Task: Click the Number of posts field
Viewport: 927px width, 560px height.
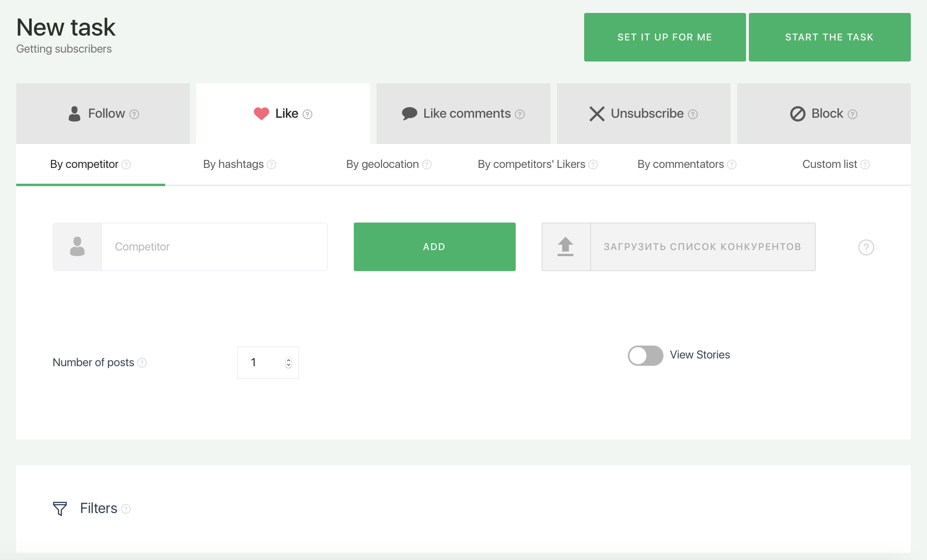Action: point(268,363)
